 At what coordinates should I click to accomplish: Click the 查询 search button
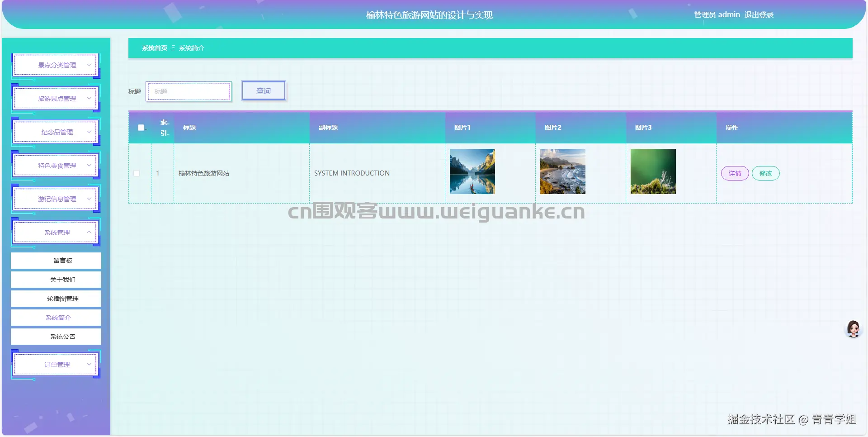[264, 91]
